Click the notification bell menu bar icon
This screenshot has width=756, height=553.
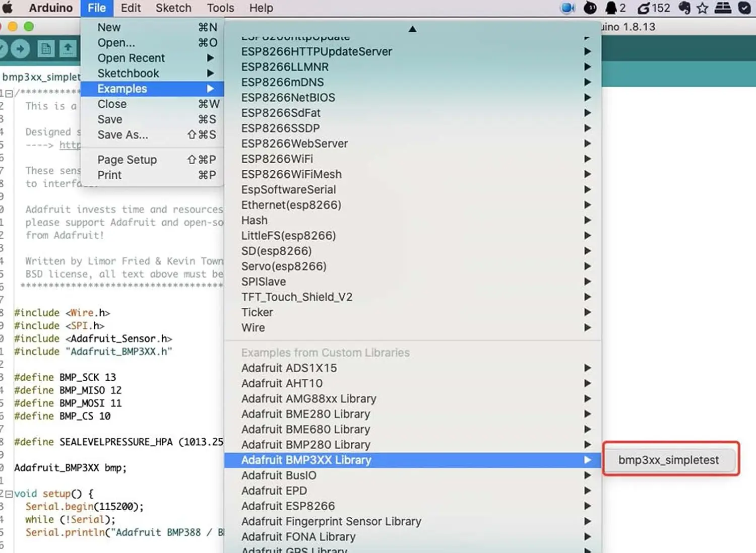611,8
